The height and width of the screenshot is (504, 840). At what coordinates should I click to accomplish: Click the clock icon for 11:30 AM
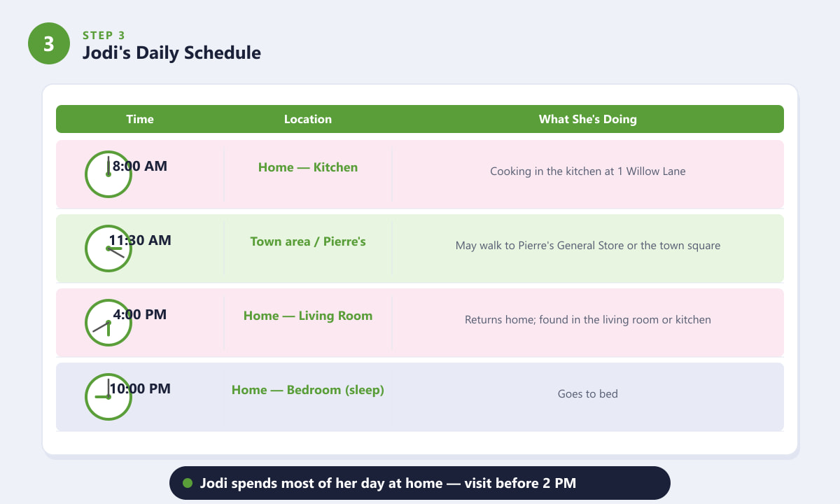pyautogui.click(x=108, y=248)
